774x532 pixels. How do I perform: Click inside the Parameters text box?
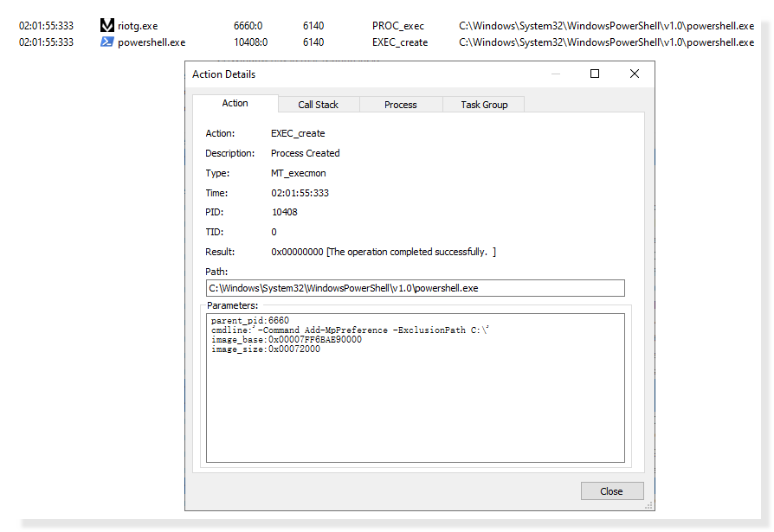click(x=415, y=388)
